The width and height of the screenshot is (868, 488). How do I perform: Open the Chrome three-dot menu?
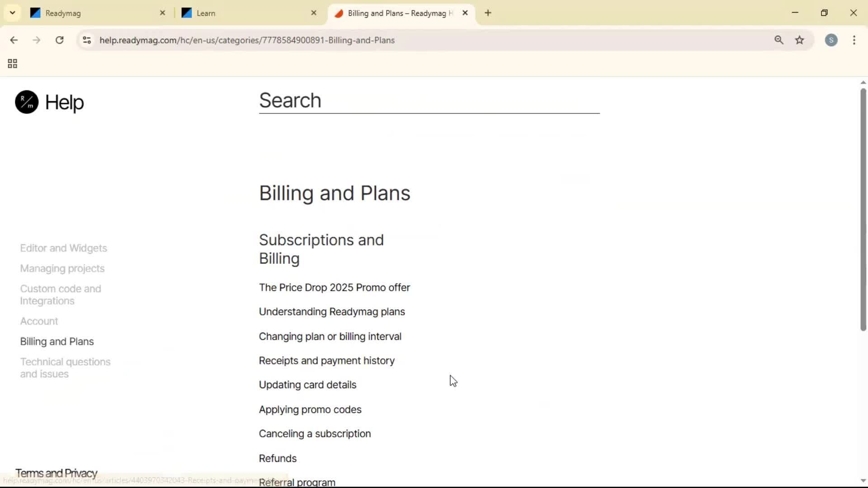point(855,40)
